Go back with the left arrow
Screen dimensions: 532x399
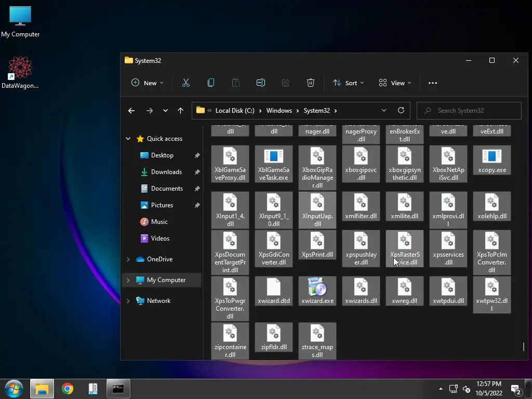tap(131, 111)
